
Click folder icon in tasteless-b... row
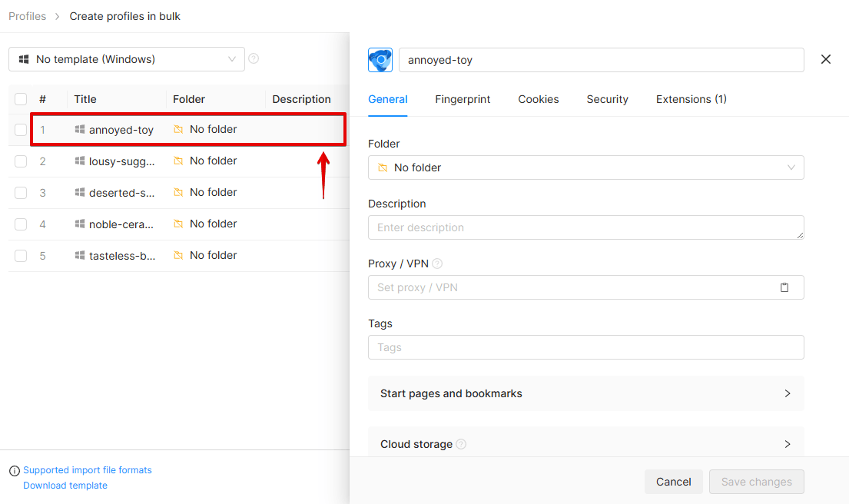178,255
